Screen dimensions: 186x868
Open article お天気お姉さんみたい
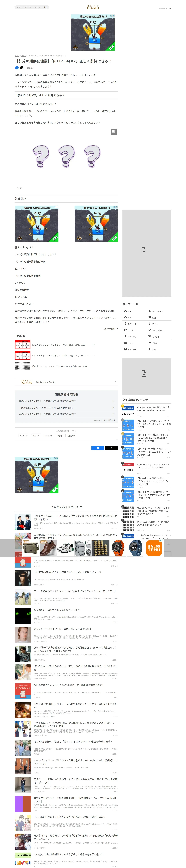click(66, 579)
